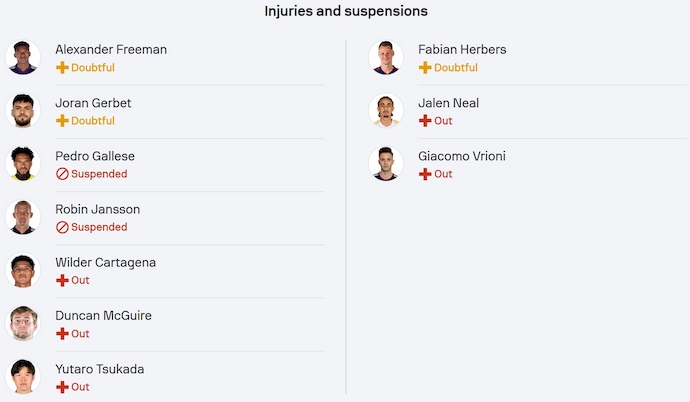Click the red out icon under Giacomo Vrioni
Screen dimensions: 690x402
click(x=425, y=174)
